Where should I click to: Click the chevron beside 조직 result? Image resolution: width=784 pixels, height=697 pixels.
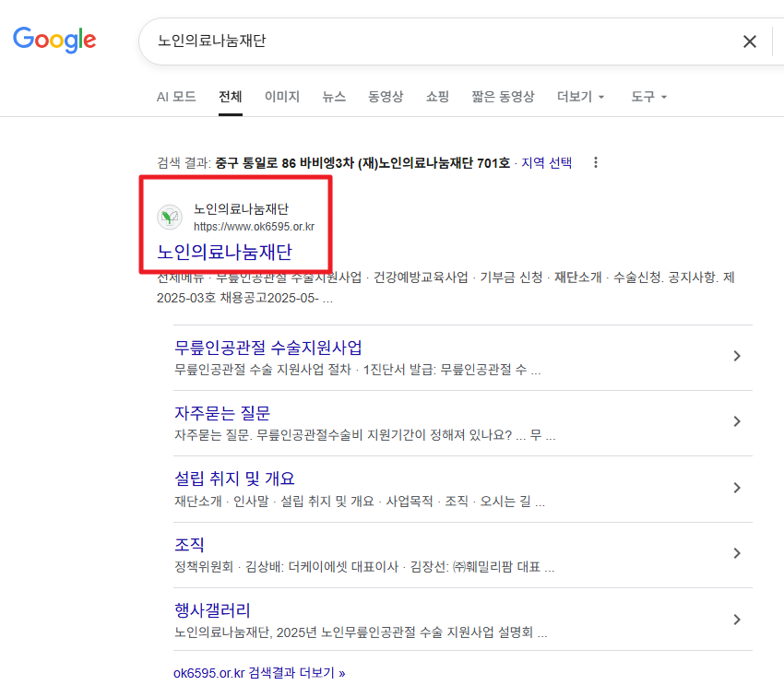click(x=736, y=552)
